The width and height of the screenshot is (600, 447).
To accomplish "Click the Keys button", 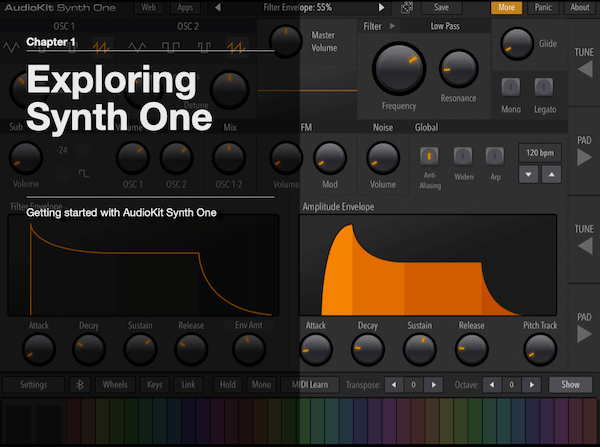I will pyautogui.click(x=155, y=385).
